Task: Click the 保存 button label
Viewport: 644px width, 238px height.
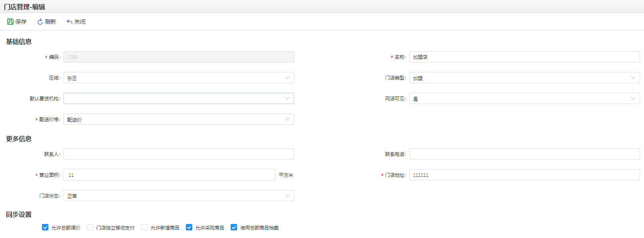Action: 21,22
